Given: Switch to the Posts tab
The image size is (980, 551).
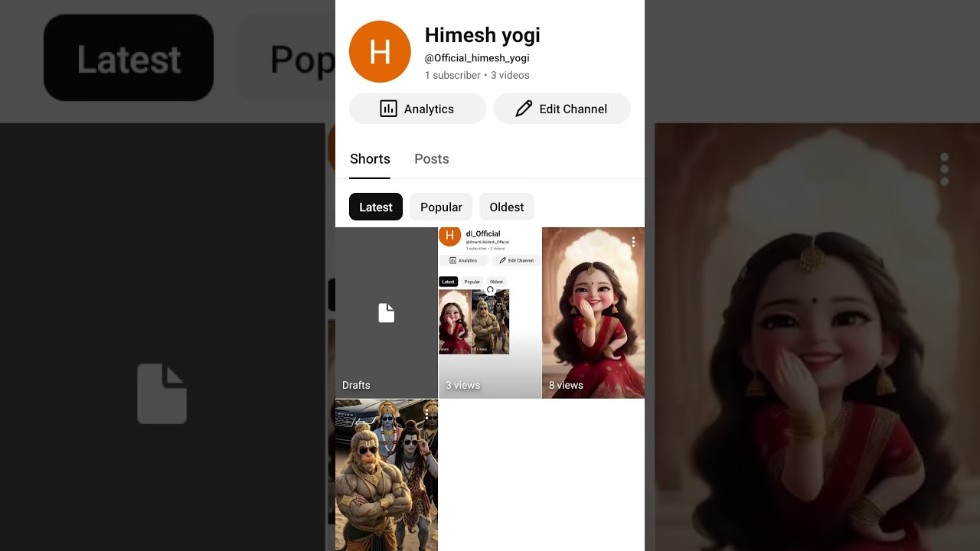Looking at the screenshot, I should (432, 159).
